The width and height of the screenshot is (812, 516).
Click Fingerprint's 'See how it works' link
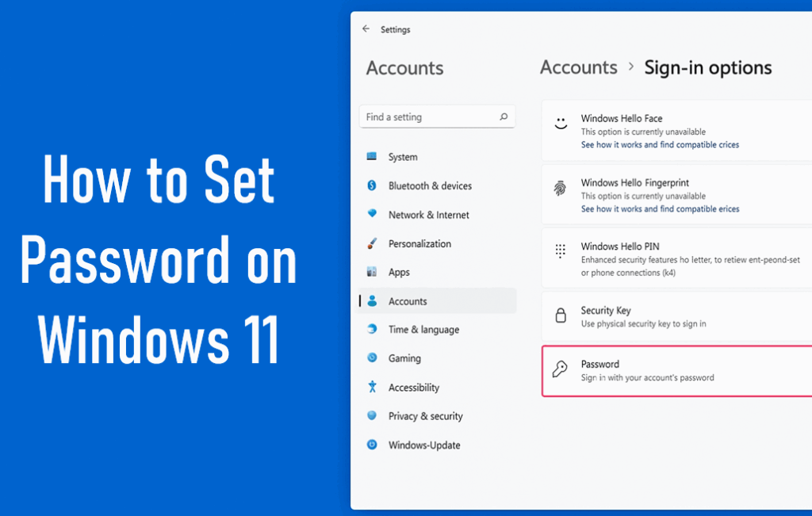click(658, 208)
